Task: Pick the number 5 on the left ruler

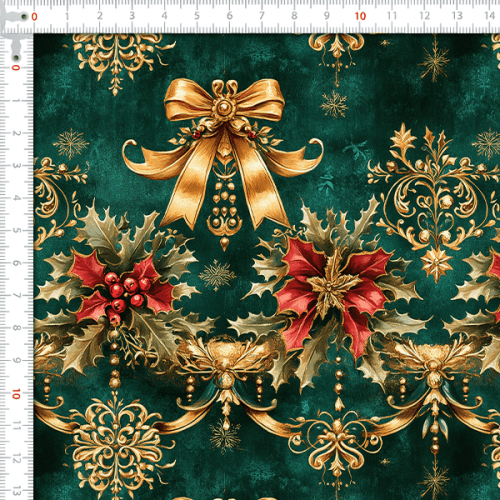Action: point(16,230)
